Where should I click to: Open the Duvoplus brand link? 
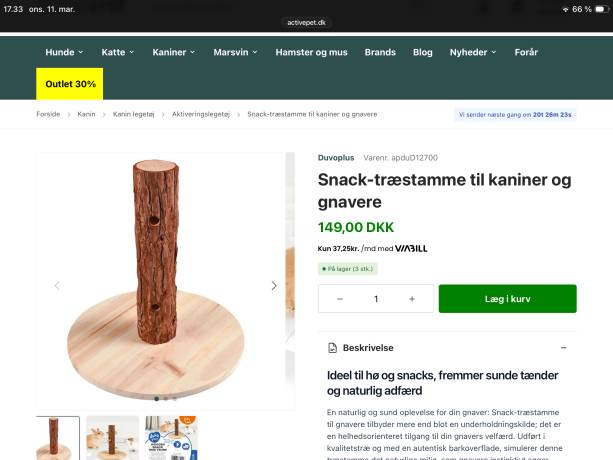pyautogui.click(x=336, y=158)
